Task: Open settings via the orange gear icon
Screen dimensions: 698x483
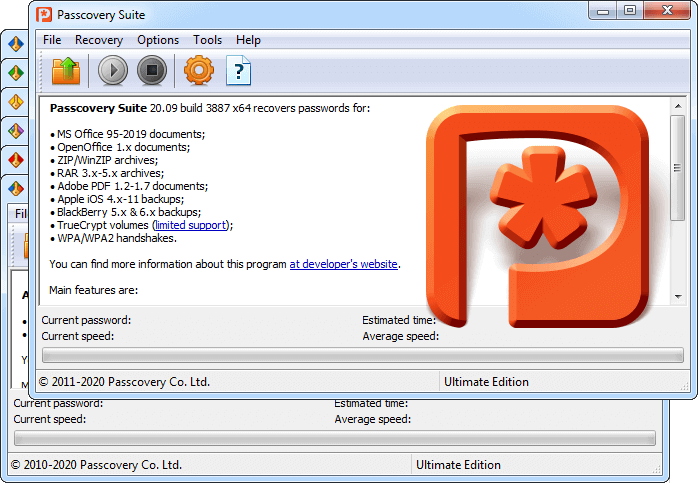Action: (x=199, y=71)
